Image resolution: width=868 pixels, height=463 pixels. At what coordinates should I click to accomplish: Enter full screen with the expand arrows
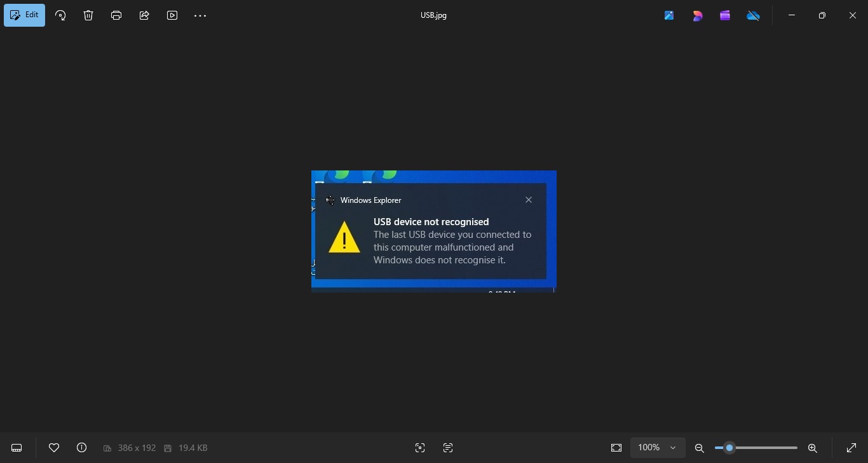[851, 448]
